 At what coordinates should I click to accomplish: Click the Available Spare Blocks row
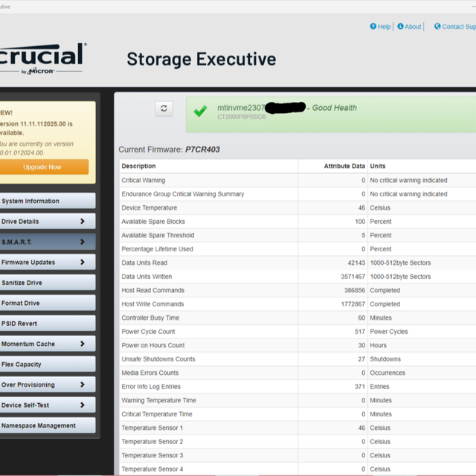297,222
